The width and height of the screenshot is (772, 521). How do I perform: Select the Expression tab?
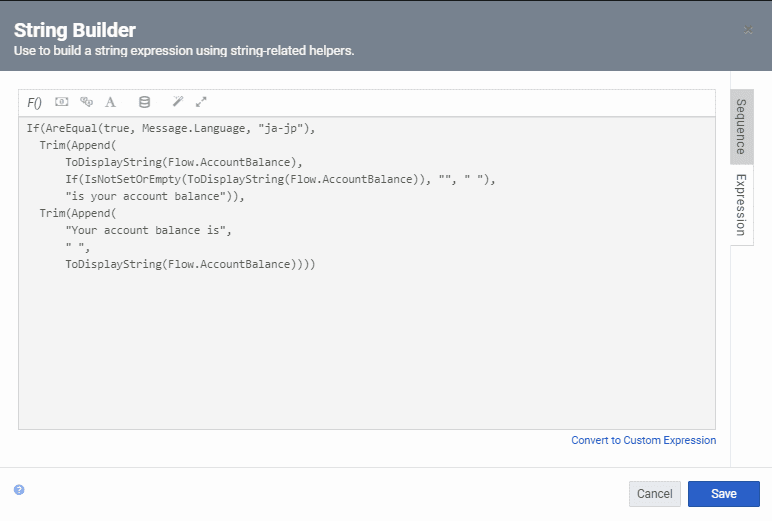(741, 204)
